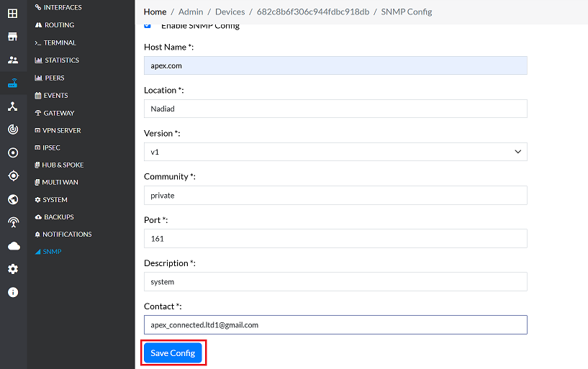This screenshot has height=369, width=588.
Task: Open the Gateway section
Action: pos(55,113)
